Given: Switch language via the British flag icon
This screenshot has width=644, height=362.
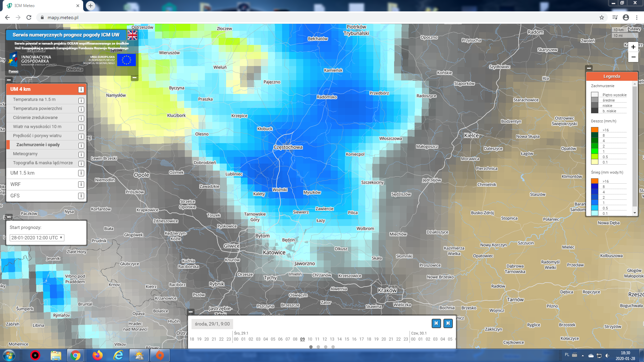Looking at the screenshot, I should pyautogui.click(x=132, y=35).
